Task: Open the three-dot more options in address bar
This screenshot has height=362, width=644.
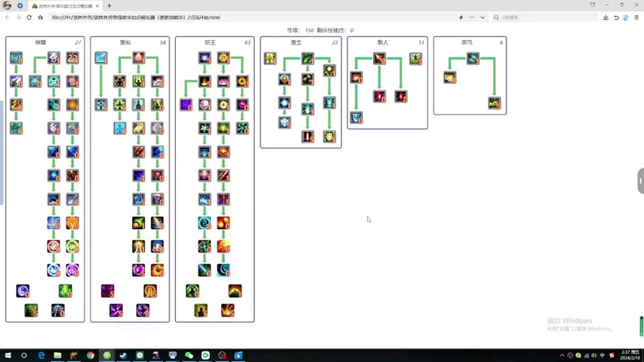Action: [x=472, y=17]
